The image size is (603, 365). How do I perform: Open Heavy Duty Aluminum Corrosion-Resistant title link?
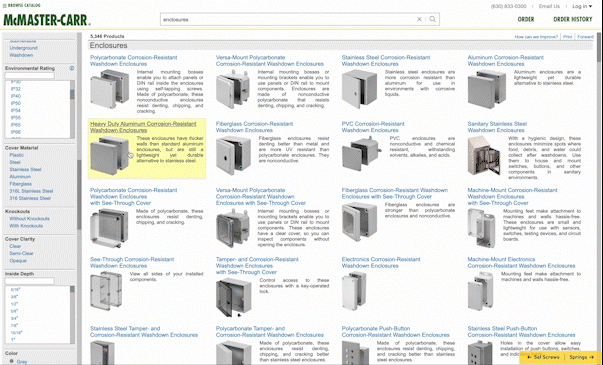tap(143, 127)
